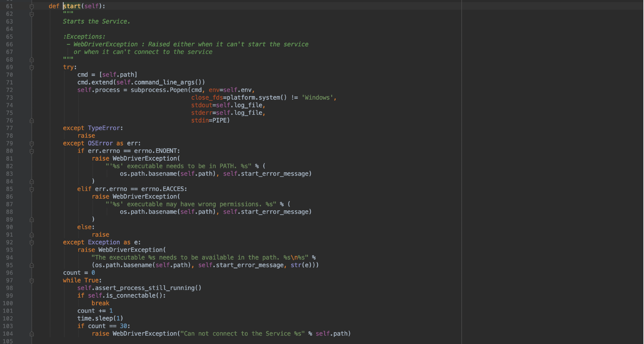This screenshot has width=644, height=344.
Task: Click 'TypeError' in the except clause
Action: [104, 128]
